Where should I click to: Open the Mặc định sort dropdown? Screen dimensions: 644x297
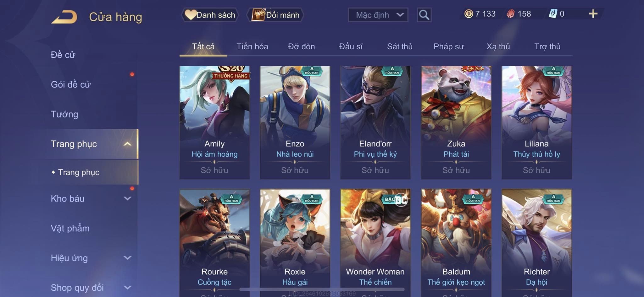pyautogui.click(x=378, y=15)
